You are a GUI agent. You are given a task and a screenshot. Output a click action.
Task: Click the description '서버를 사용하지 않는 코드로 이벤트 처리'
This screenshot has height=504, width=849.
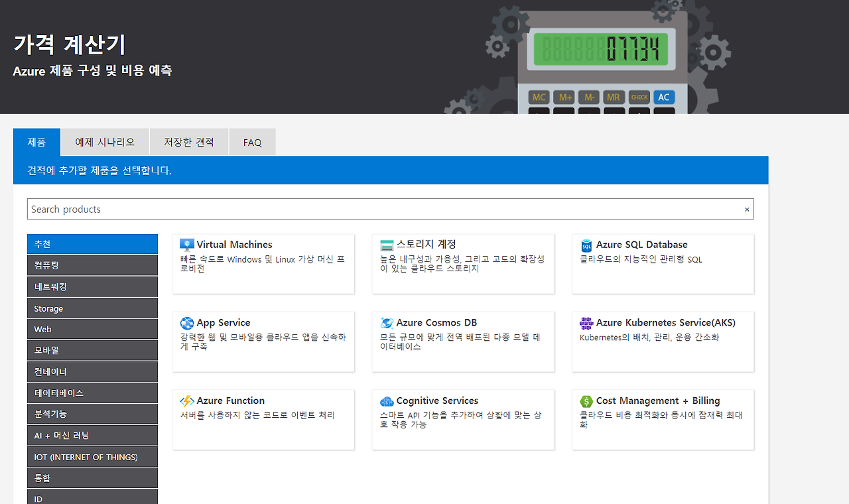point(257,415)
